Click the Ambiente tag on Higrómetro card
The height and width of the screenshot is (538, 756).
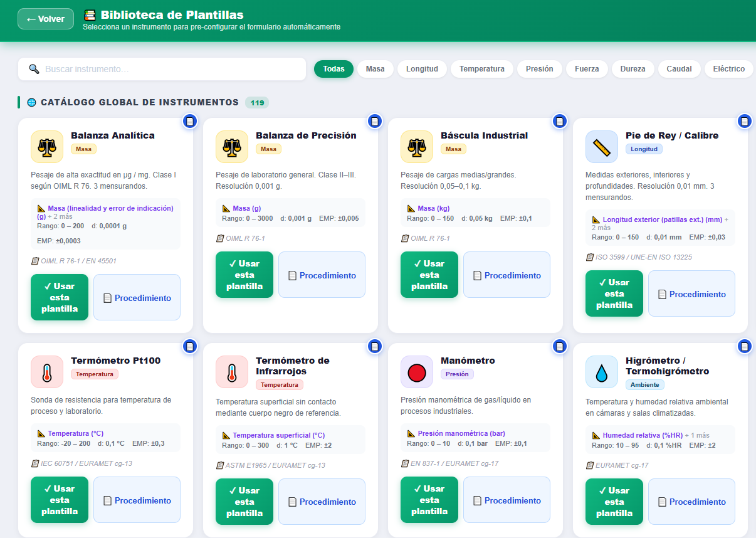click(x=645, y=384)
